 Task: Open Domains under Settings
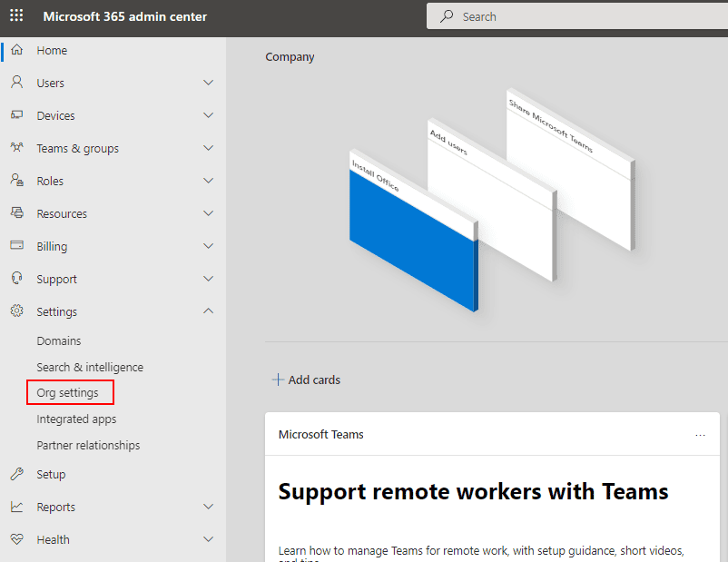(59, 341)
